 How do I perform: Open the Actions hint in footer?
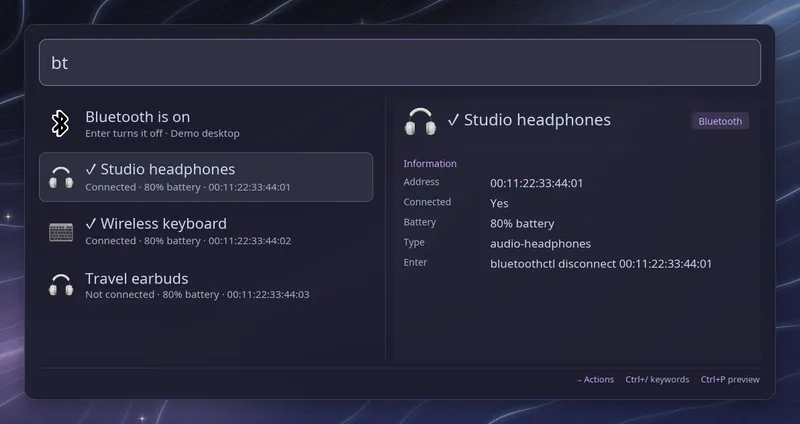pos(595,380)
